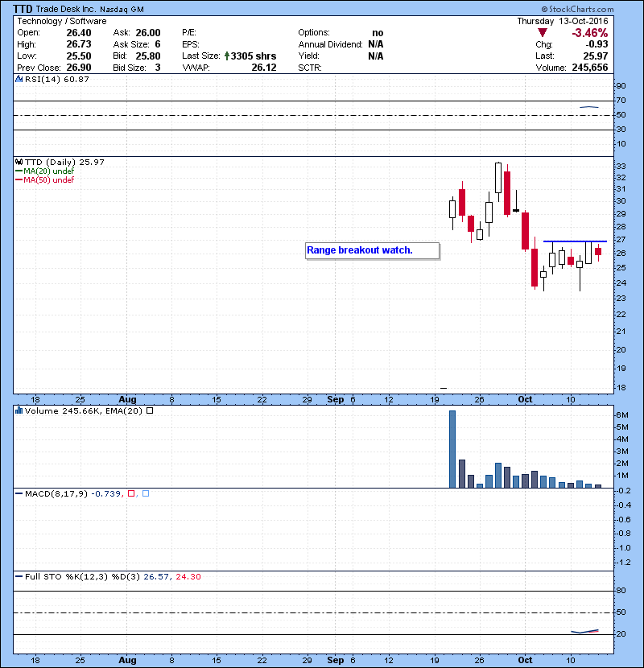Click the blue MACD histogram legend square
Image resolution: width=644 pixels, height=668 pixels.
click(x=146, y=493)
